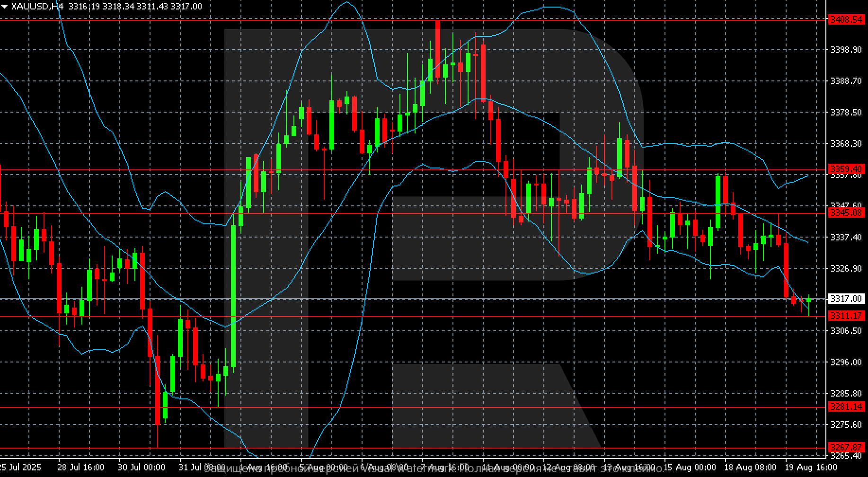Select the 3311.17 red level label
The image size is (868, 477).
coord(847,316)
